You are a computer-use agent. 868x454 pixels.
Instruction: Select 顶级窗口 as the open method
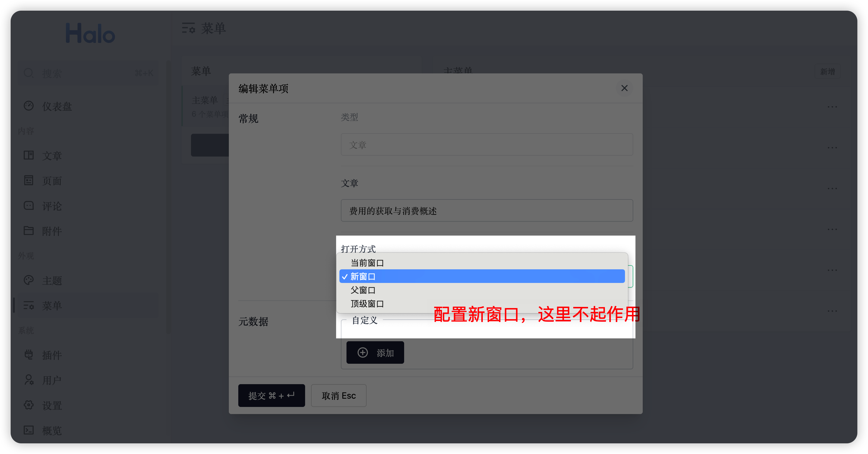[x=367, y=304]
